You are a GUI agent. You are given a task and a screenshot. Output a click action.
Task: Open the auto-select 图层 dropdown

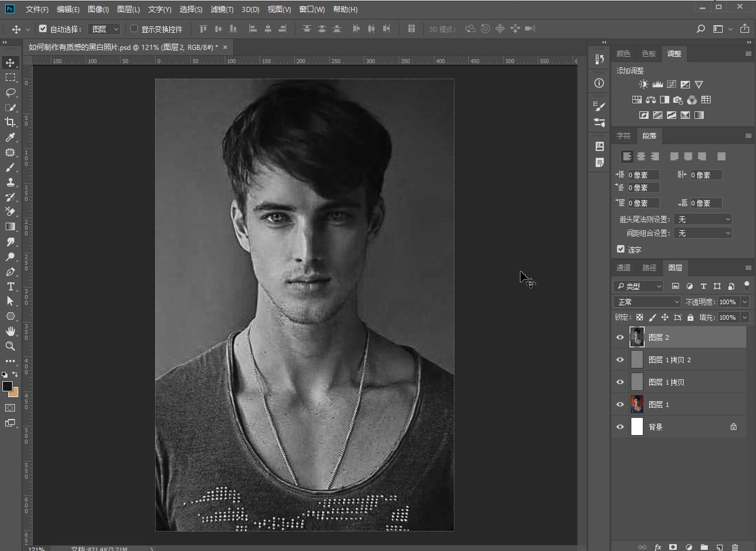pos(104,29)
